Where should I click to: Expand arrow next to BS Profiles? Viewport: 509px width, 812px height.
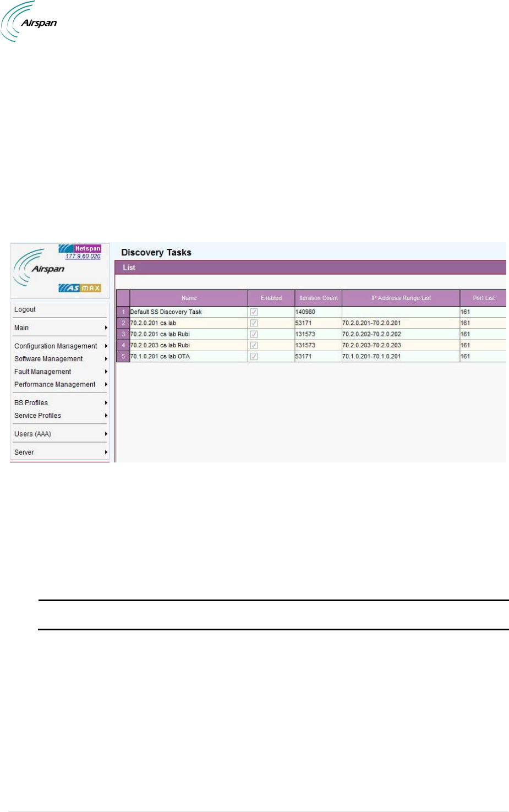106,402
